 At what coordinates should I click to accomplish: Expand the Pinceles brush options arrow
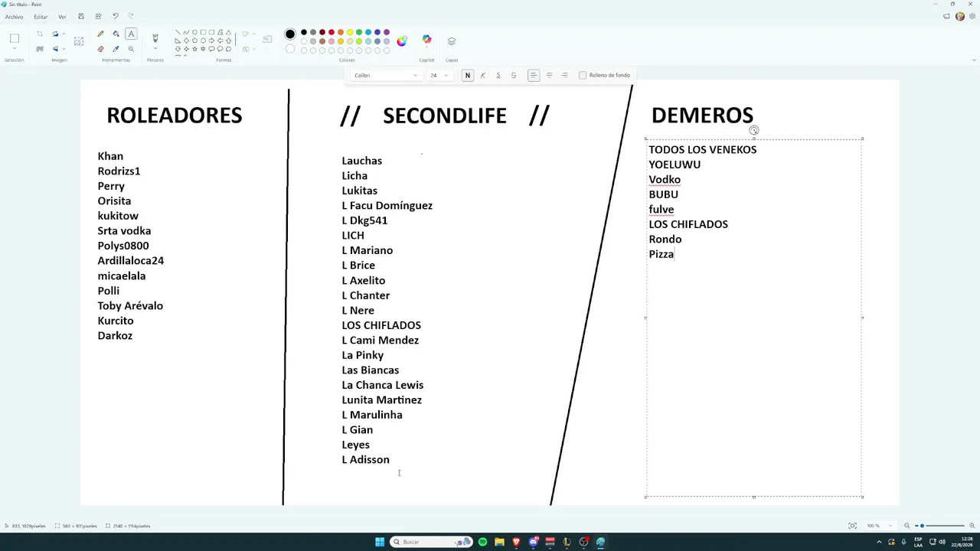click(155, 50)
